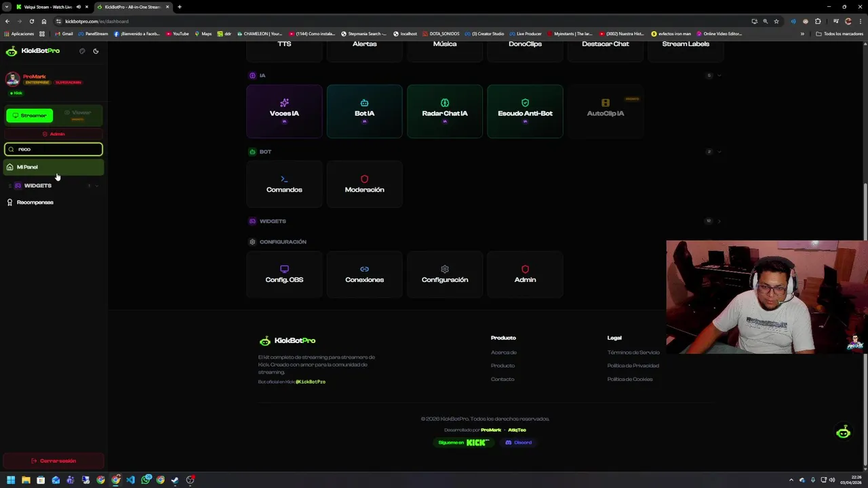Screen dimensions: 868x488
Task: Open the Admin card in Configuración section
Action: pos(525,274)
